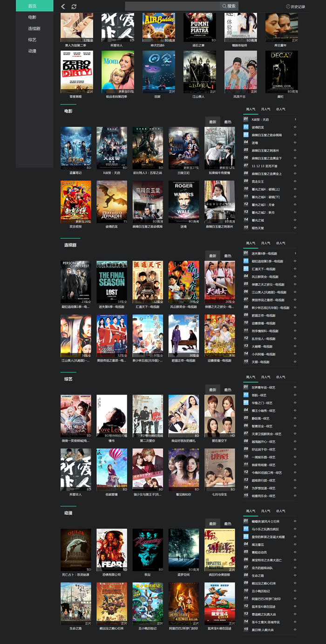Open the 盗墓笔记 movie poster

pyautogui.click(x=76, y=148)
